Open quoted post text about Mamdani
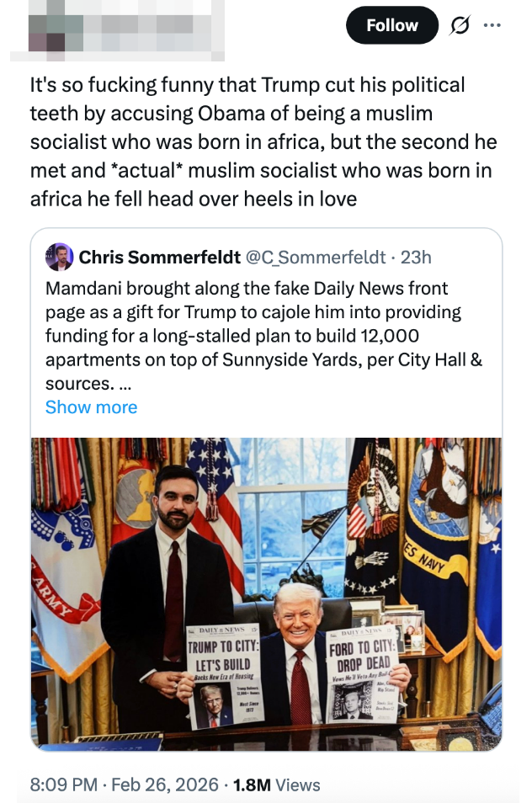The height and width of the screenshot is (803, 532). coord(263,336)
